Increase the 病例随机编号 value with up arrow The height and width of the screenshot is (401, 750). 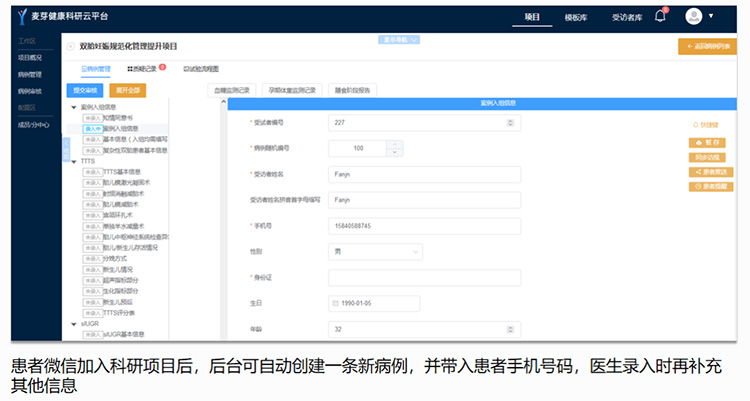tap(395, 144)
